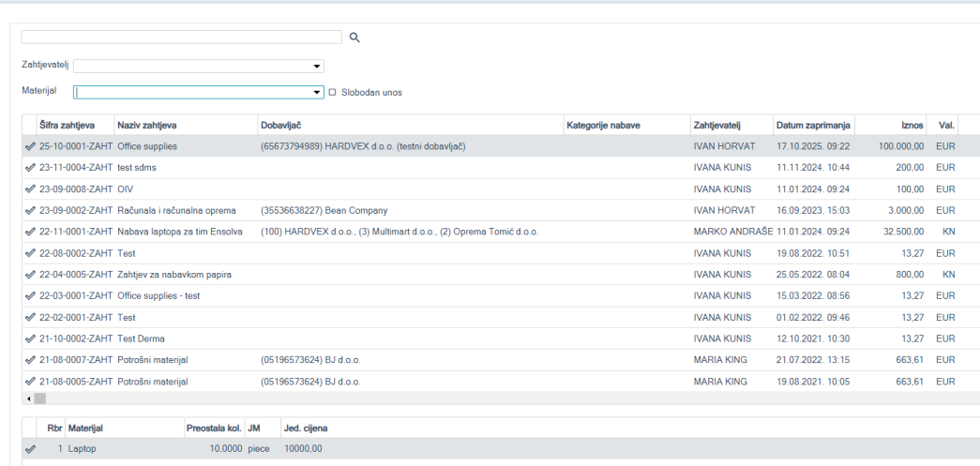Focus the top search text field

[x=182, y=37]
